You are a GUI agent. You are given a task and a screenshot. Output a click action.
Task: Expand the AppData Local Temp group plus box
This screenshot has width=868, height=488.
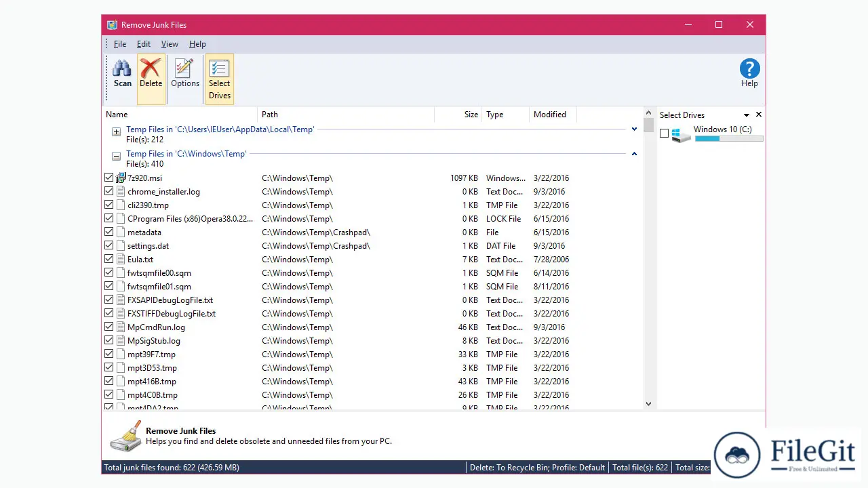click(116, 131)
